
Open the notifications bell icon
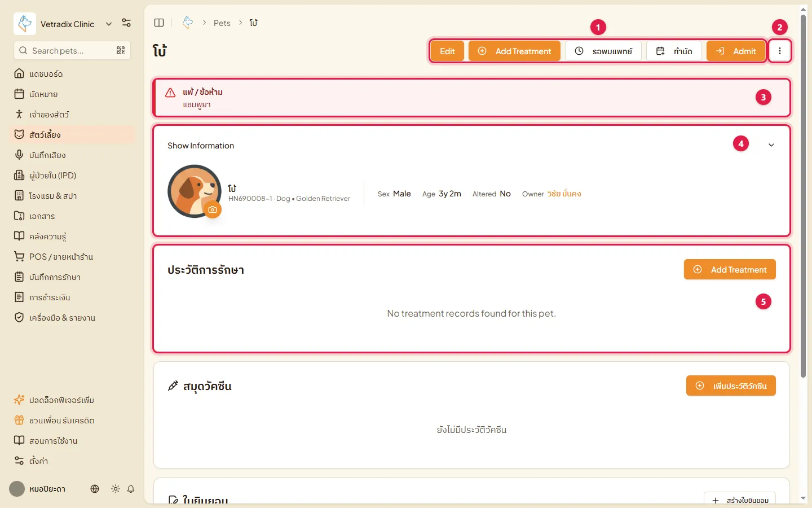[131, 489]
